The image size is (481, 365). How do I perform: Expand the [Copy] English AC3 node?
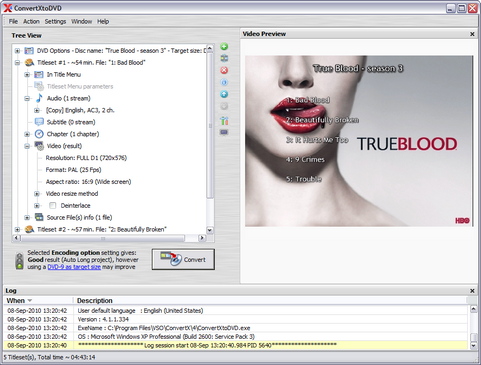37,110
